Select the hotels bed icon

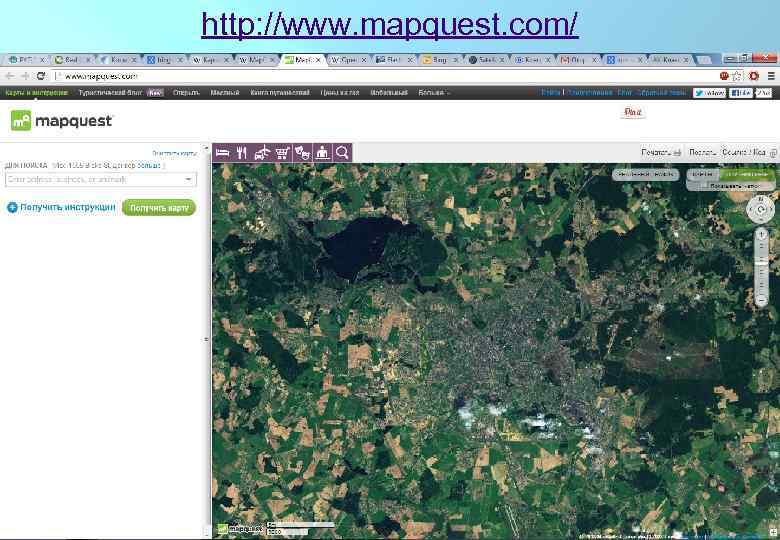tap(222, 153)
